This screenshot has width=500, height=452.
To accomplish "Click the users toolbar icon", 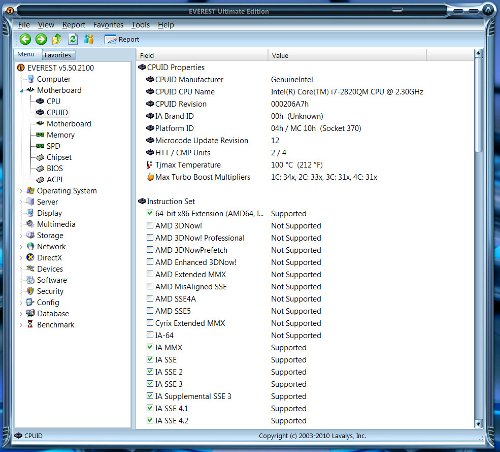I will [89, 39].
